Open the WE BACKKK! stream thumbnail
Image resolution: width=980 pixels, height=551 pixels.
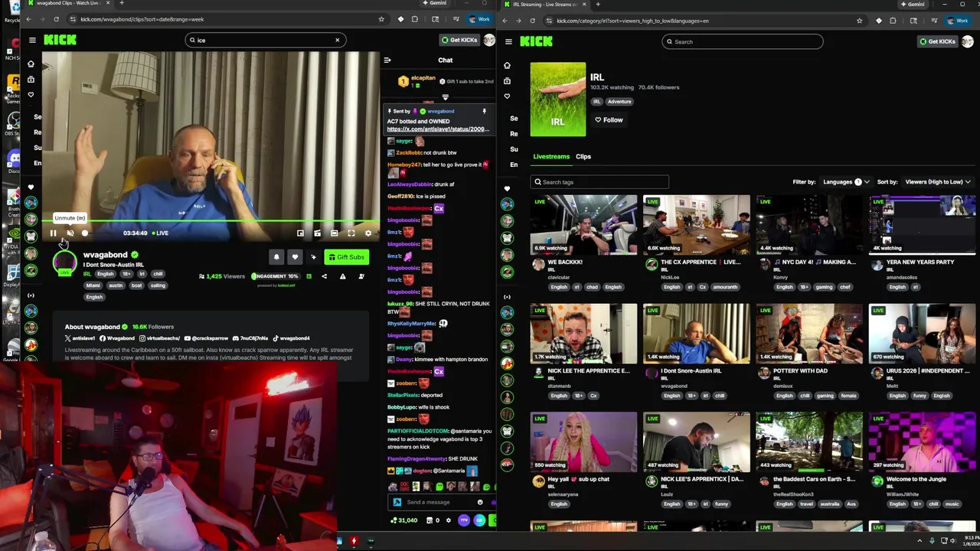click(583, 224)
